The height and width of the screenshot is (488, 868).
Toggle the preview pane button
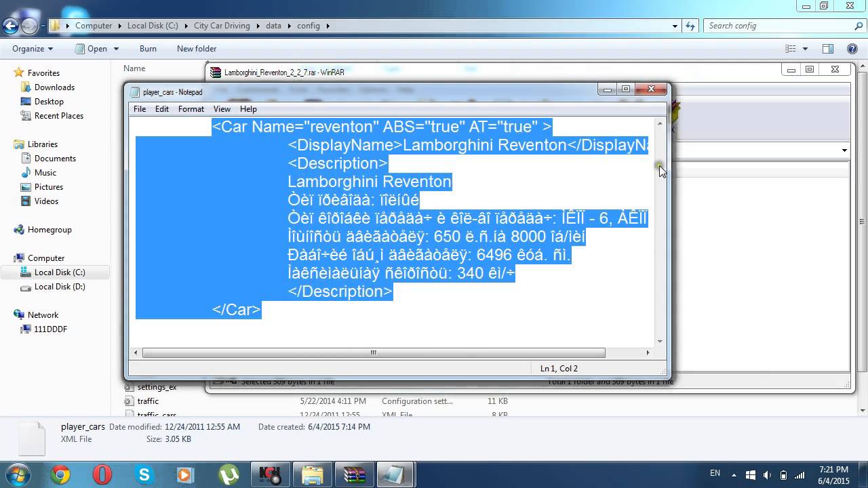pyautogui.click(x=827, y=49)
